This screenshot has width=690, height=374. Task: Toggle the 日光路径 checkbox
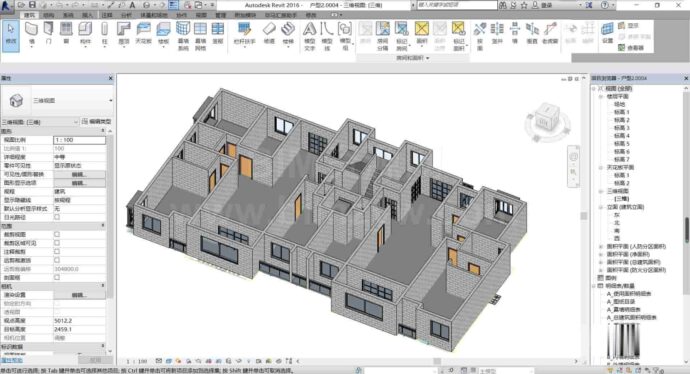(57, 217)
